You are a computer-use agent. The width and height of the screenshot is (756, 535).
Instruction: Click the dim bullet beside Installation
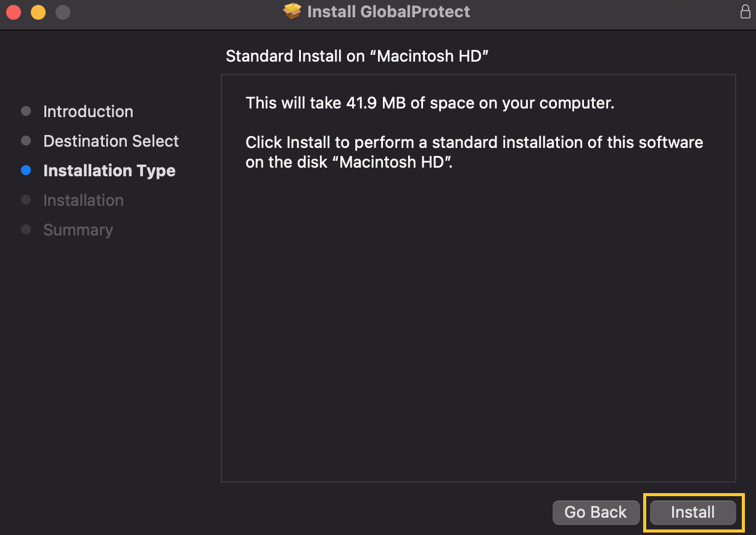click(x=26, y=200)
